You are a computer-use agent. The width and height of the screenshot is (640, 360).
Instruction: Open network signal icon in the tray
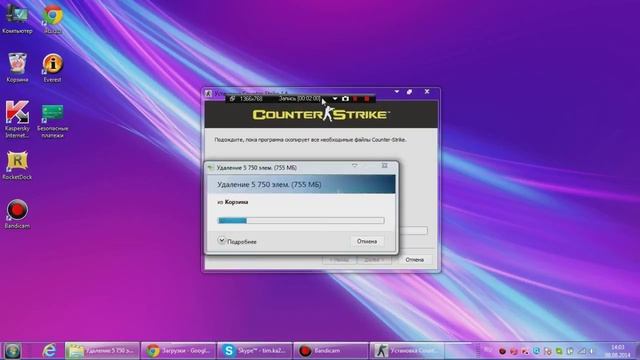click(x=581, y=351)
